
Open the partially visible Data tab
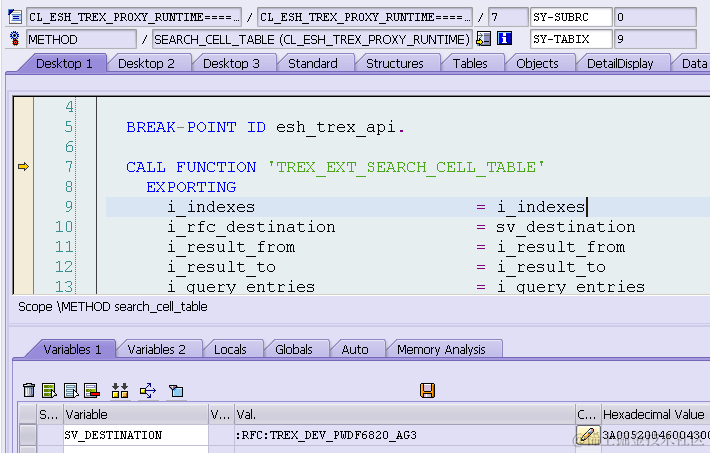693,63
